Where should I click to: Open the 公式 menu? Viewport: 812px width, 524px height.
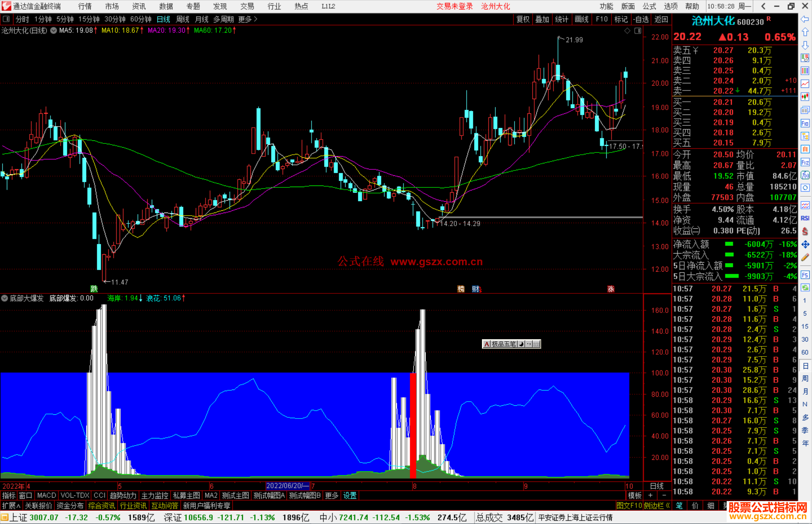649,6
